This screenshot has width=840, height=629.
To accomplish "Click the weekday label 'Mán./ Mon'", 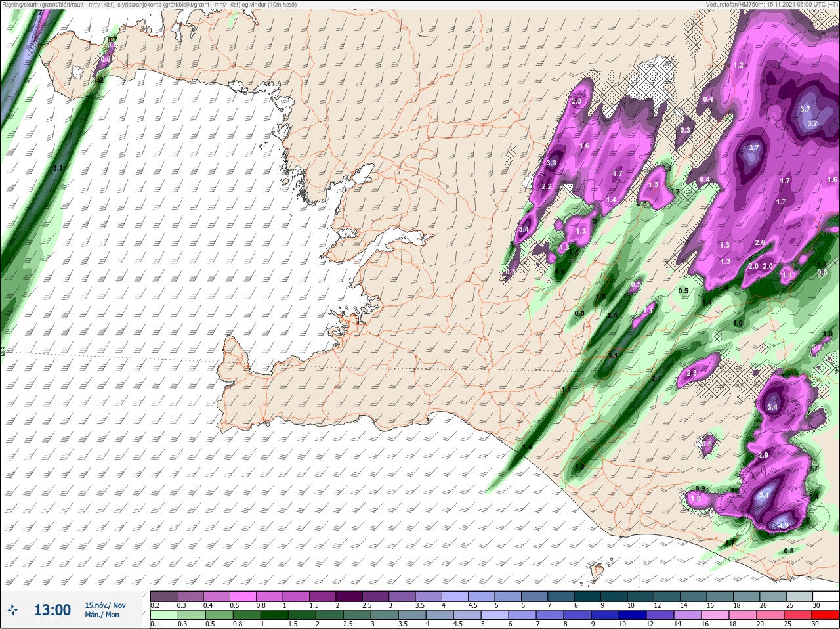I will [102, 615].
